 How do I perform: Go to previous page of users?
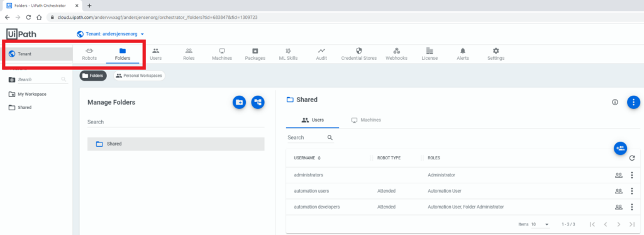tap(606, 224)
